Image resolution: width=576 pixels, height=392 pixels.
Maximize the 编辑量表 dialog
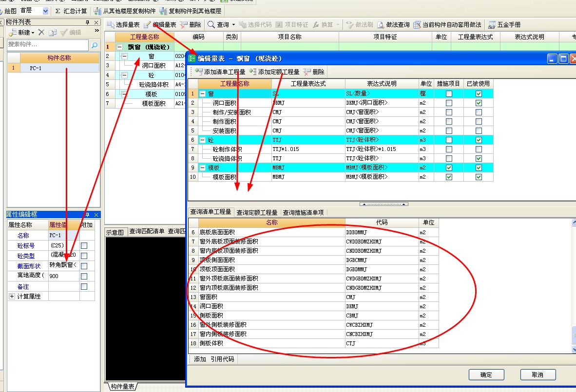563,59
